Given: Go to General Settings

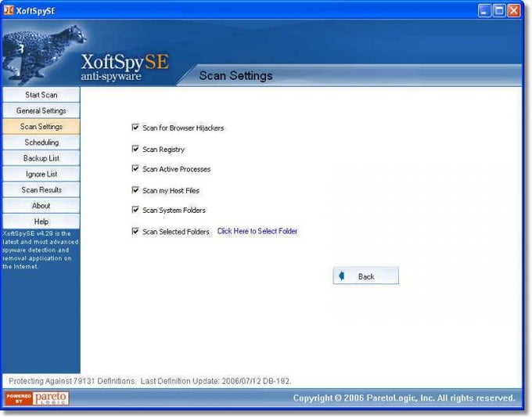Looking at the screenshot, I should [41, 110].
